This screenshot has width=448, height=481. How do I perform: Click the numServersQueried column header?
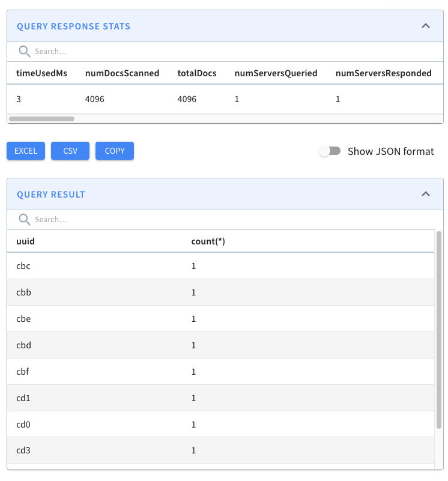tap(276, 73)
